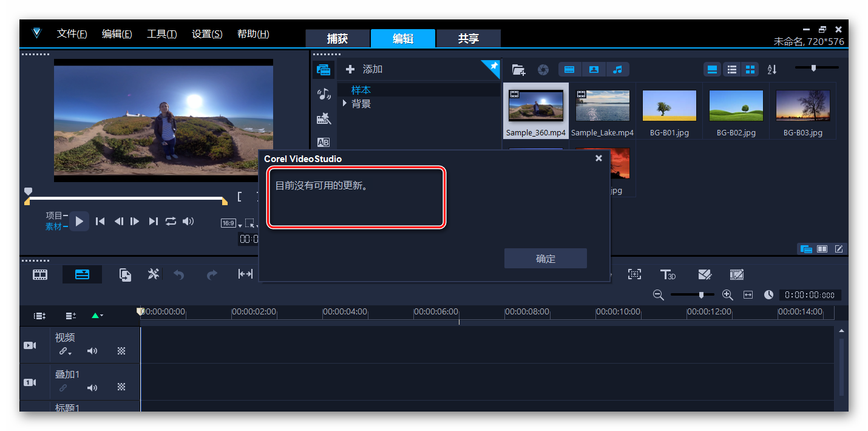Toggle video files filter in library
Screen dimensions: 868x431
coord(569,70)
